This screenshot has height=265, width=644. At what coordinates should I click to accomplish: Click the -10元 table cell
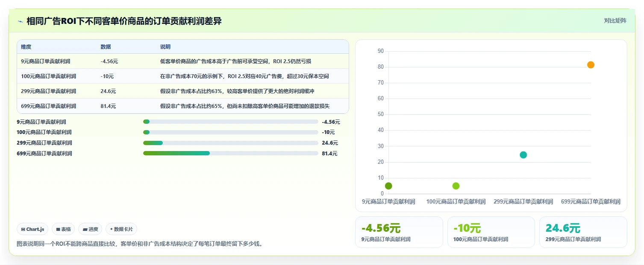coord(107,76)
